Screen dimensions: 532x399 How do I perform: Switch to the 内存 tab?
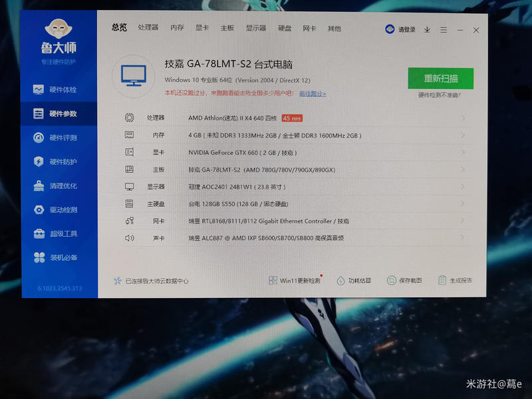(177, 28)
